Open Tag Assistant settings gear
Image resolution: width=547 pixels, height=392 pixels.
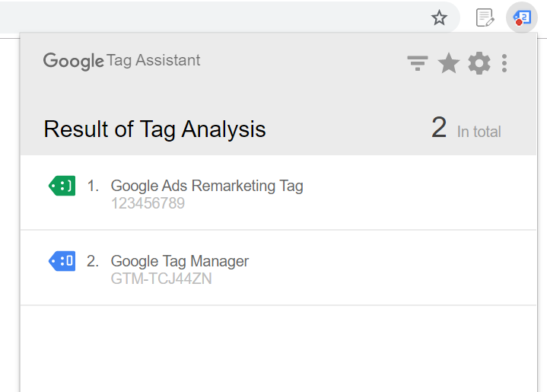coord(479,63)
